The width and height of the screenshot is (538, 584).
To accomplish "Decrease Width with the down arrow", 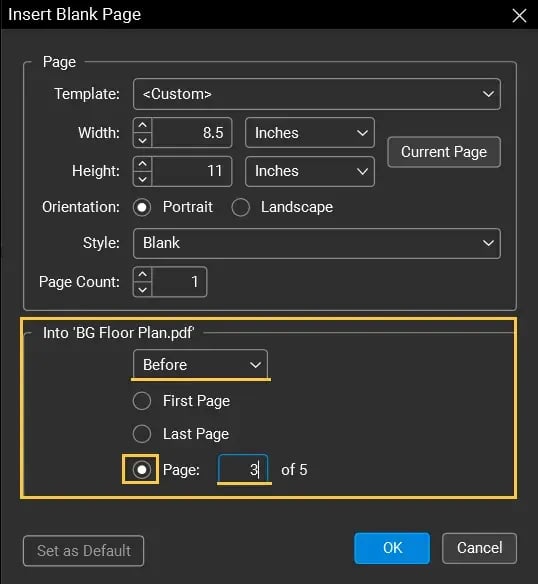I will click(142, 140).
